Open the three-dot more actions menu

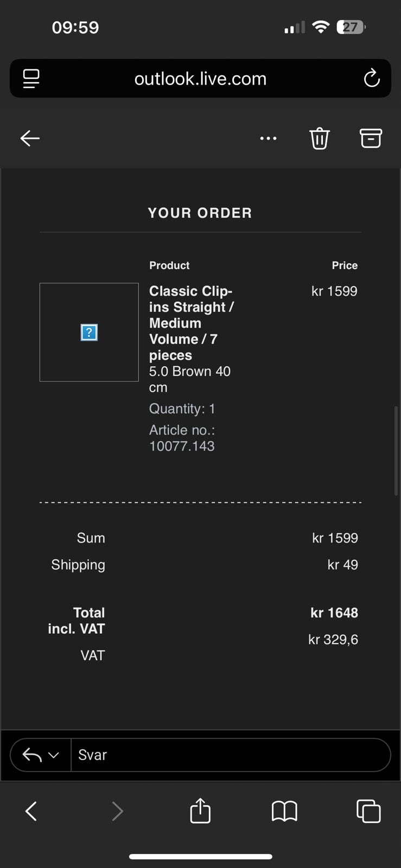click(x=268, y=138)
